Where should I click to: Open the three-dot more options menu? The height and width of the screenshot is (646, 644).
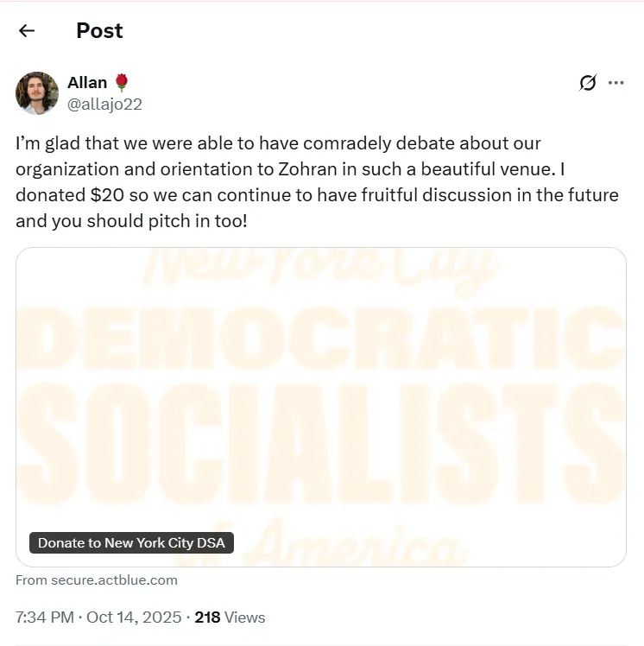(616, 83)
